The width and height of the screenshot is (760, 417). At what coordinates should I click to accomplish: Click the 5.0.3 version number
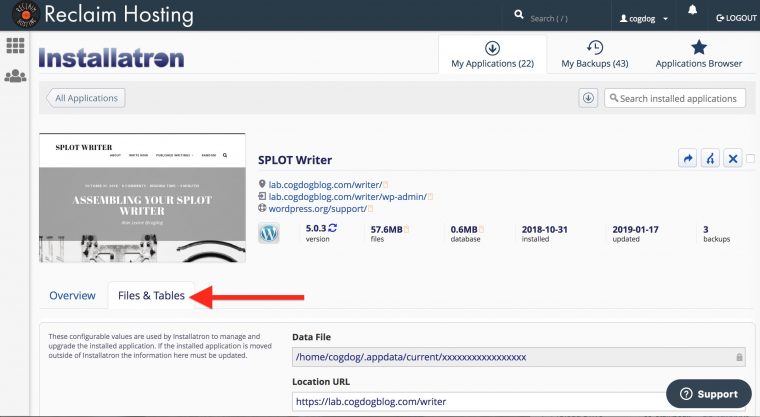tap(316, 228)
